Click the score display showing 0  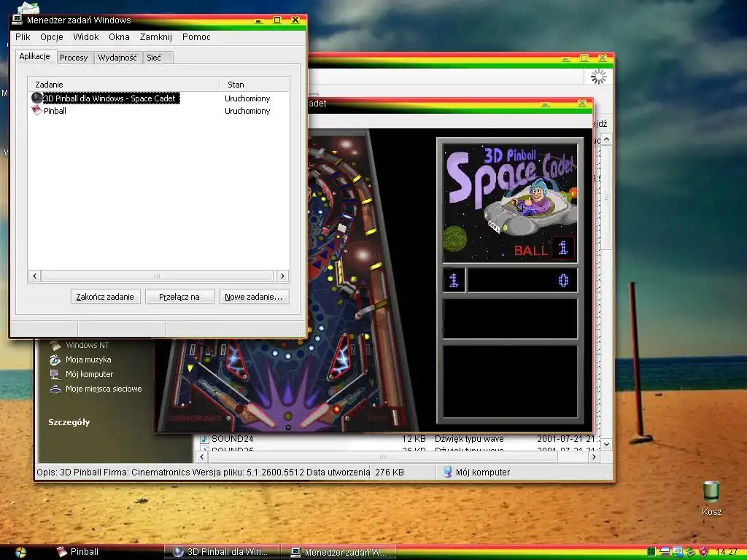[522, 280]
